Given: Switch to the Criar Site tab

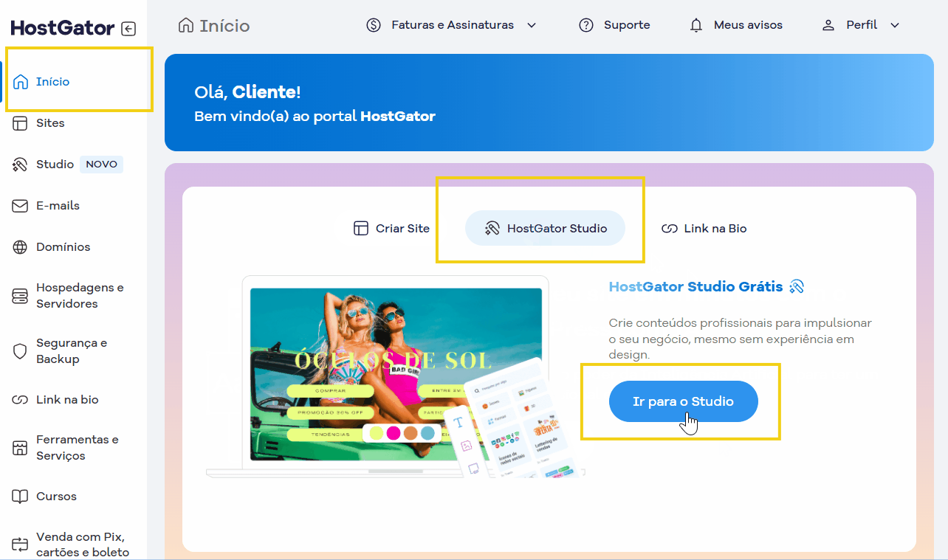Looking at the screenshot, I should tap(391, 229).
